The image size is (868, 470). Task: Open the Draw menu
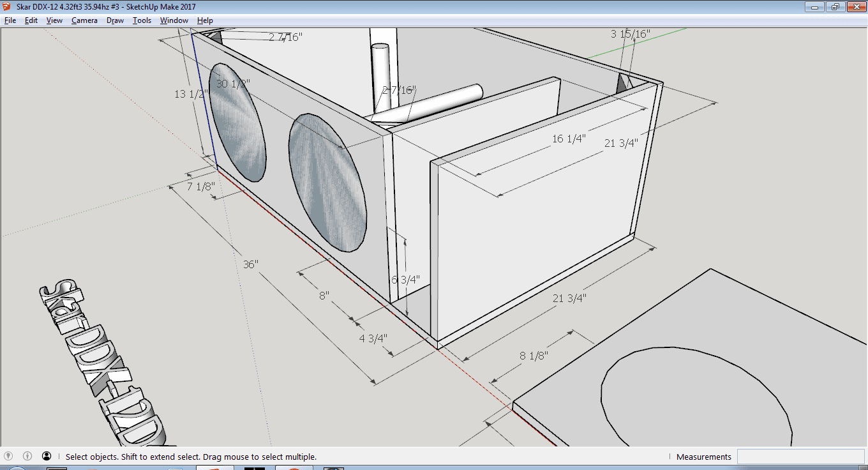[116, 20]
